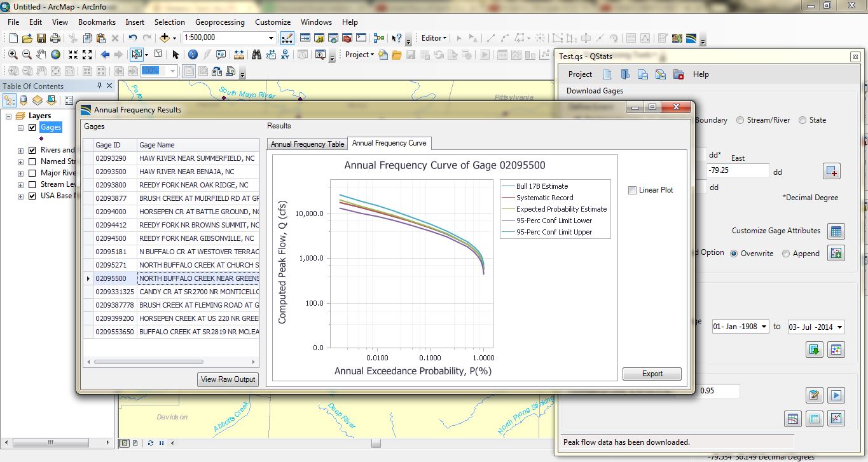Save the QStats project

(642, 74)
